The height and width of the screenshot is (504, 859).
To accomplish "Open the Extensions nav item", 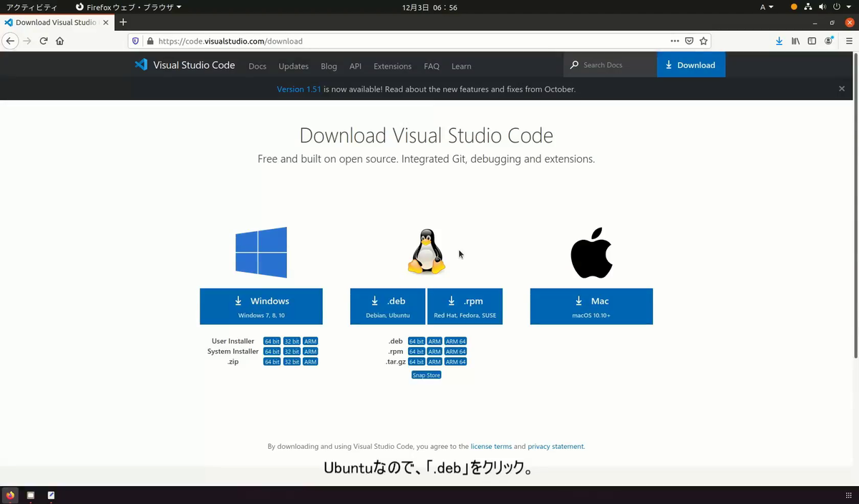I will click(392, 66).
